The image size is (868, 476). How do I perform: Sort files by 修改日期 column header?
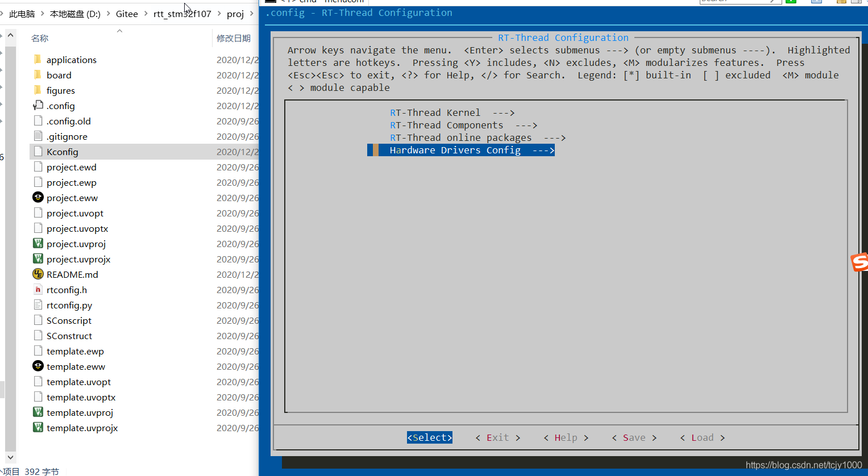coord(234,38)
